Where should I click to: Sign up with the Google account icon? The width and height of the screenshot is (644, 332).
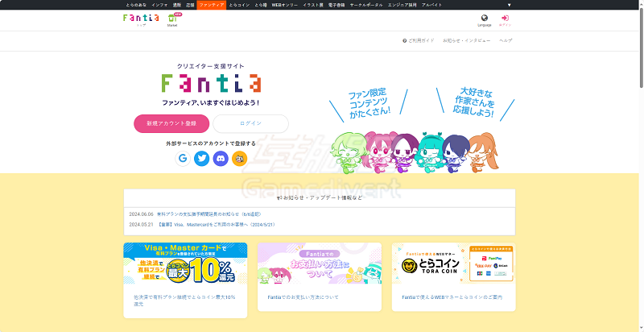coord(184,159)
